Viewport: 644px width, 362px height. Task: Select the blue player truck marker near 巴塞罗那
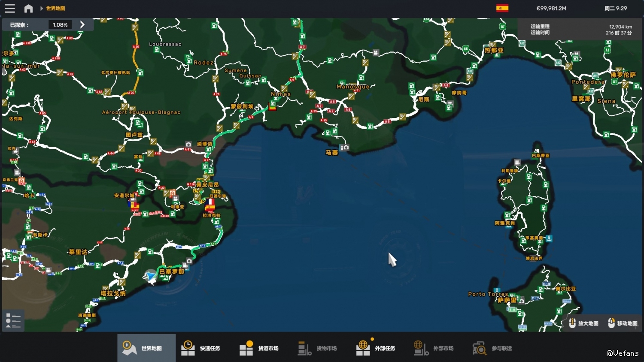click(x=150, y=277)
